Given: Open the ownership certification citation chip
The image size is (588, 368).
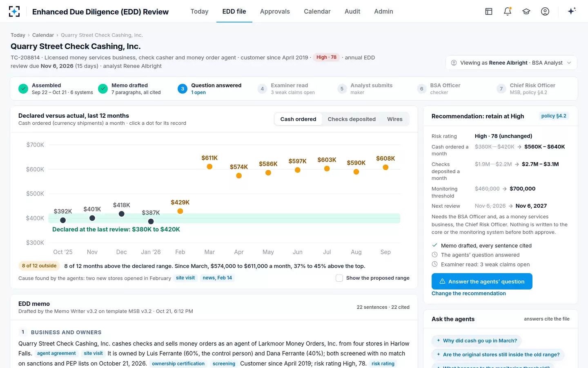Looking at the screenshot, I should [x=178, y=364].
